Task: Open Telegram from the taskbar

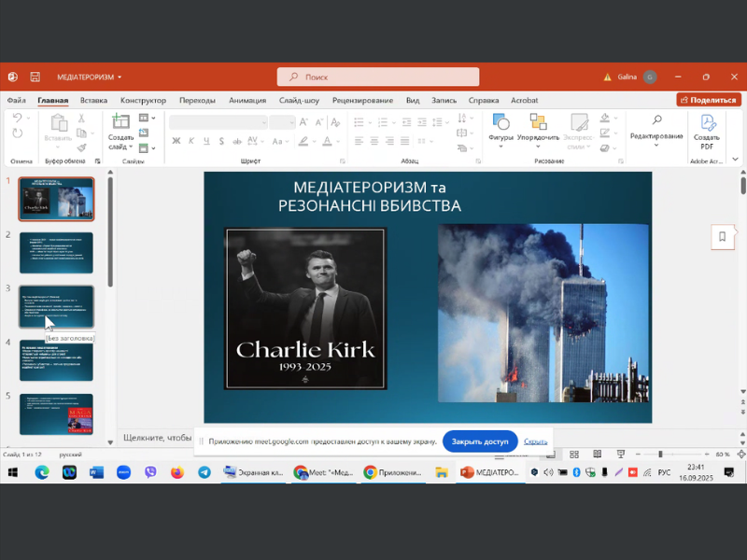Action: coord(204,472)
